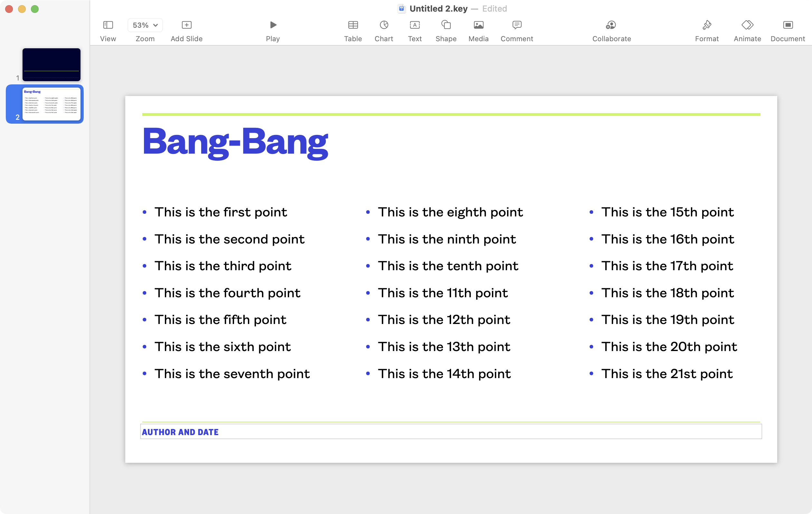The image size is (812, 514).
Task: Click the document title Untitled 2.key
Action: [439, 8]
